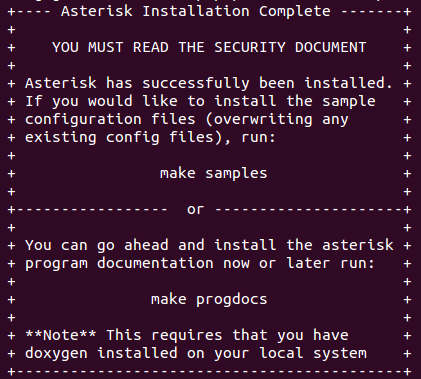The image size is (421, 379).
Task: Click 'successfully' in the installed message
Action: coord(196,84)
